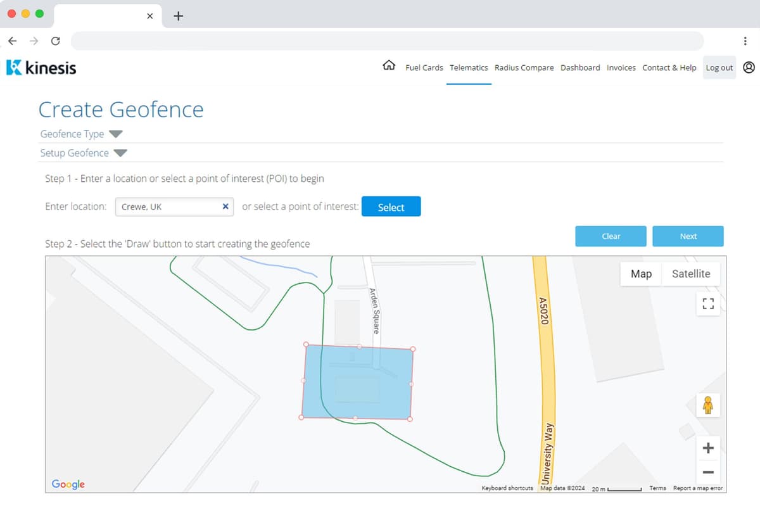
Task: Click Report a map error link
Action: click(x=699, y=488)
